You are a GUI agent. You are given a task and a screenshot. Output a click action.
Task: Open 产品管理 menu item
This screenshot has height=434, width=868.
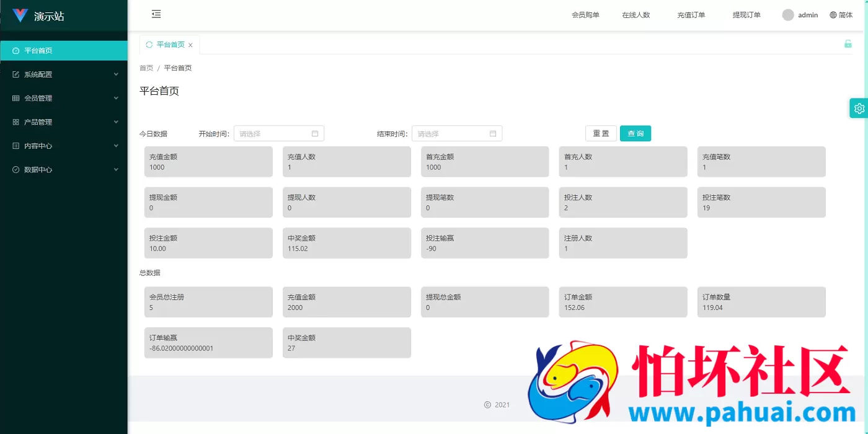click(x=64, y=122)
